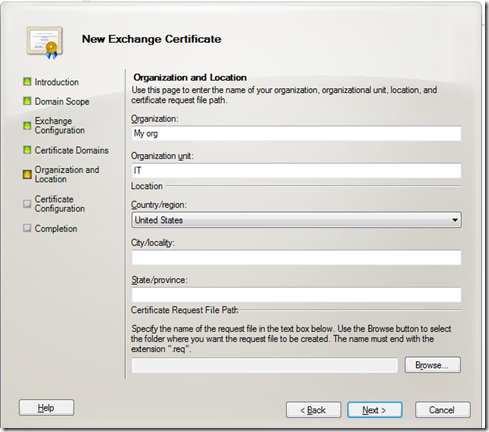Click the Organization unit field containing IT
This screenshot has width=489, height=432.
(296, 171)
